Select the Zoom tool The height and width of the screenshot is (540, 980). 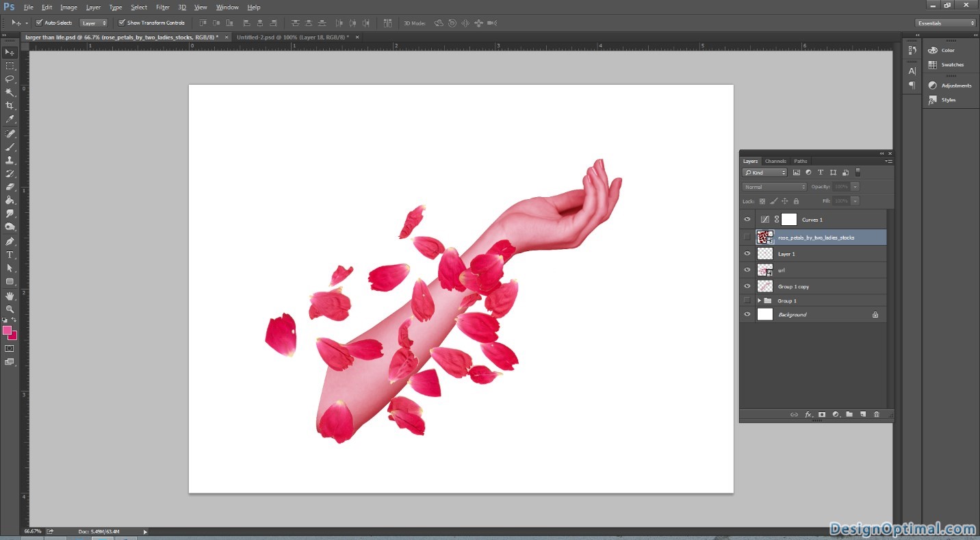point(10,309)
